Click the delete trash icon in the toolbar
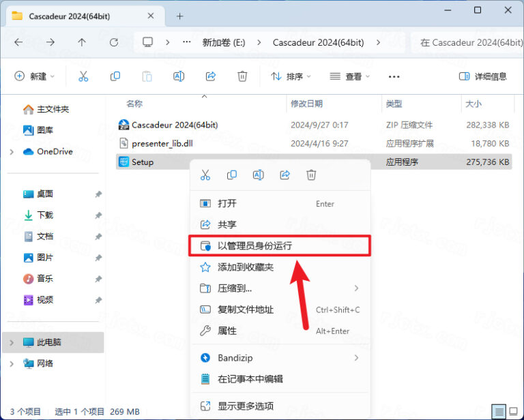Viewport: 524px width, 420px height. click(242, 76)
